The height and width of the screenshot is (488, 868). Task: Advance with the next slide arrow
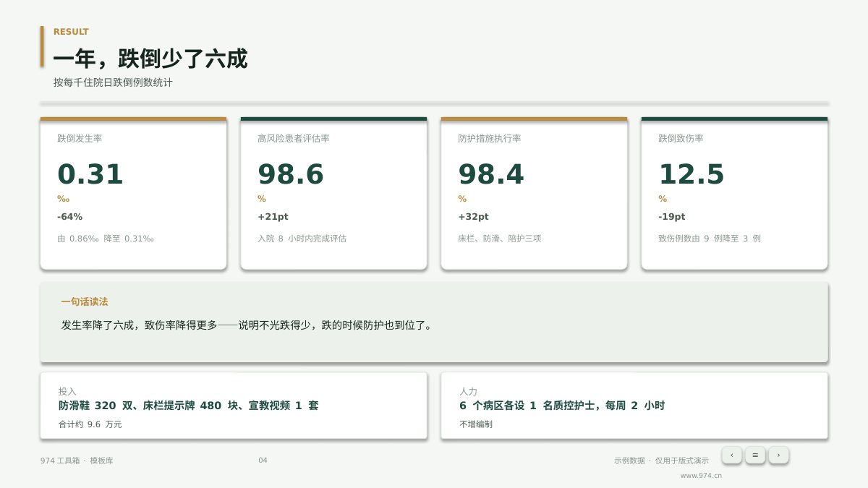778,455
